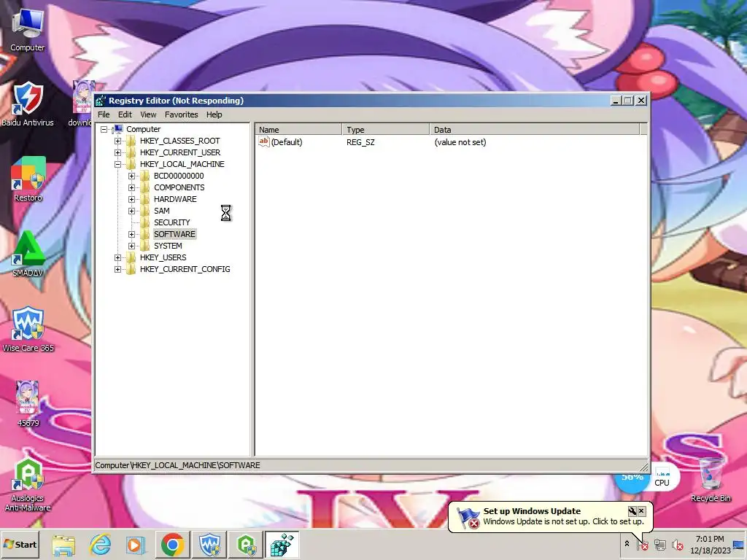Open the Edit menu
The width and height of the screenshot is (747, 560).
point(125,114)
